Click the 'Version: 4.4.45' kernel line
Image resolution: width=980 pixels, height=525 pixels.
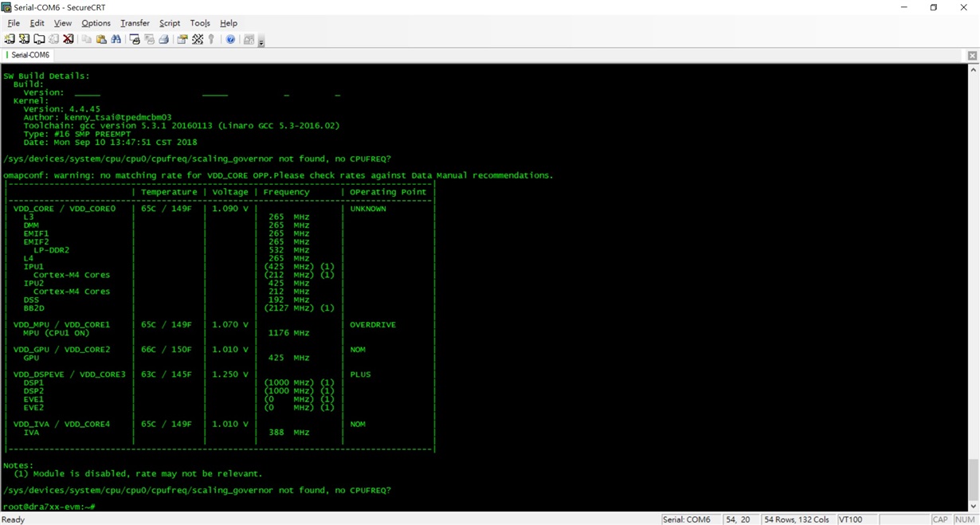61,109
